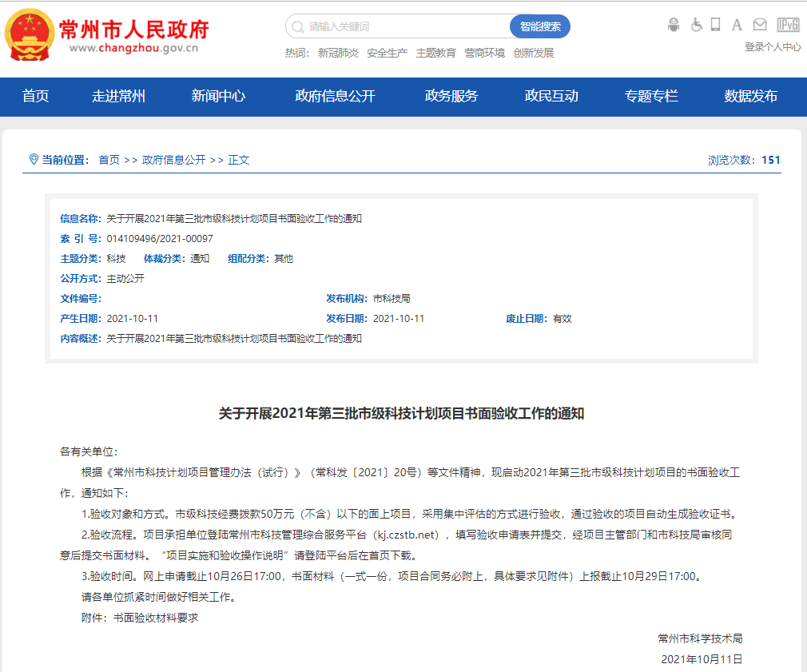Click the magnifier icon in the search box
This screenshot has height=672, width=807.
[x=296, y=26]
